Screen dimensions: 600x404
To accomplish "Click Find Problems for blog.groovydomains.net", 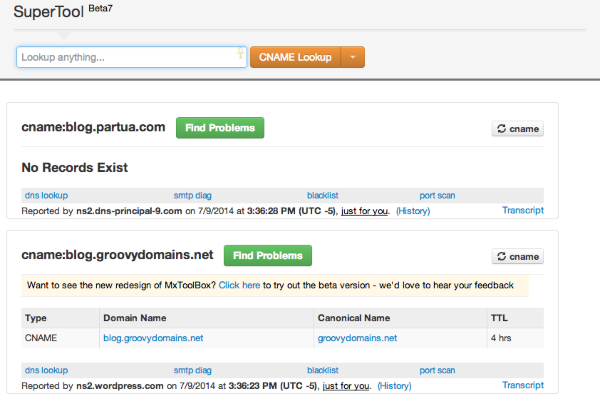I will (268, 256).
